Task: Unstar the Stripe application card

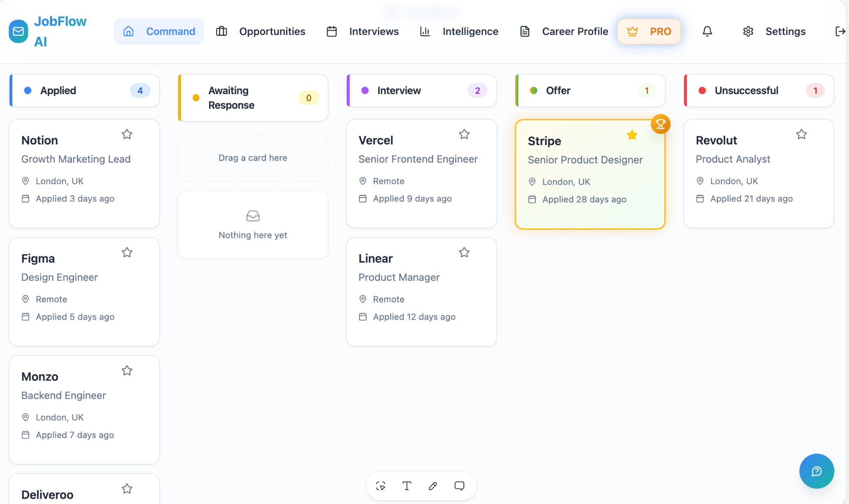Action: pyautogui.click(x=632, y=135)
